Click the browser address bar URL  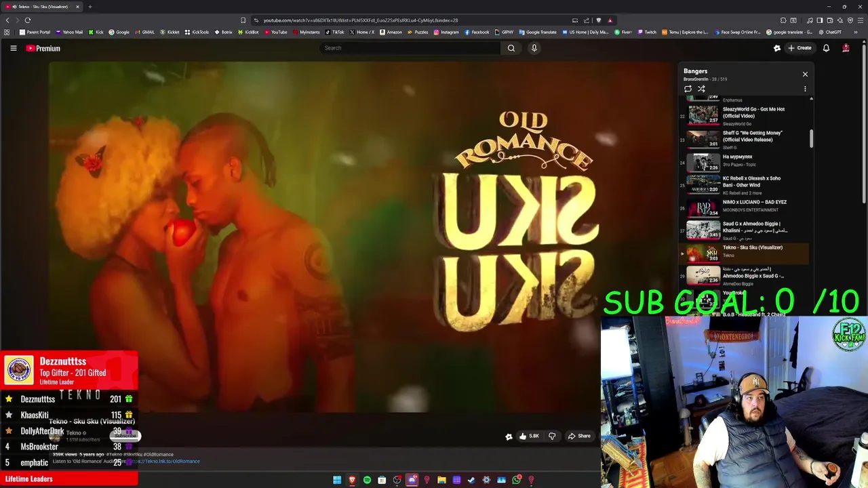361,20
